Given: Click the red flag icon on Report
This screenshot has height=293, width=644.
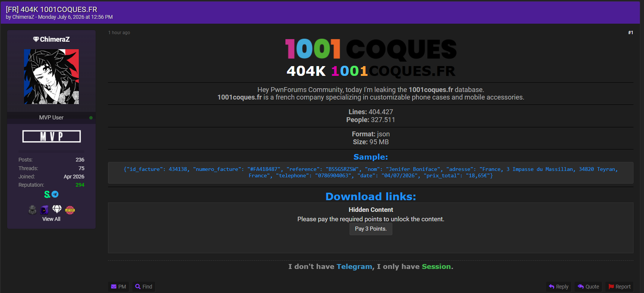Looking at the screenshot, I should click(x=611, y=287).
